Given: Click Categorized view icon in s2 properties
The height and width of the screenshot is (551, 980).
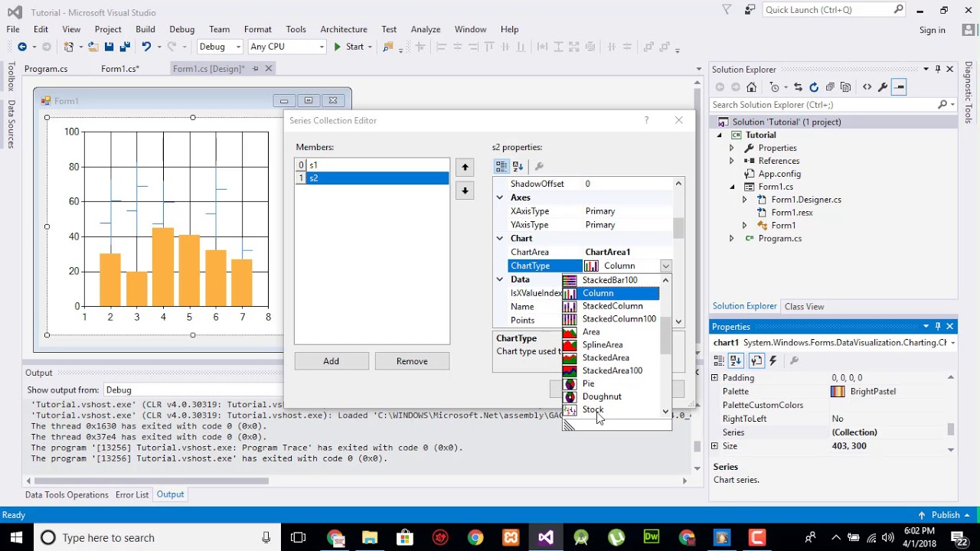Looking at the screenshot, I should [501, 166].
